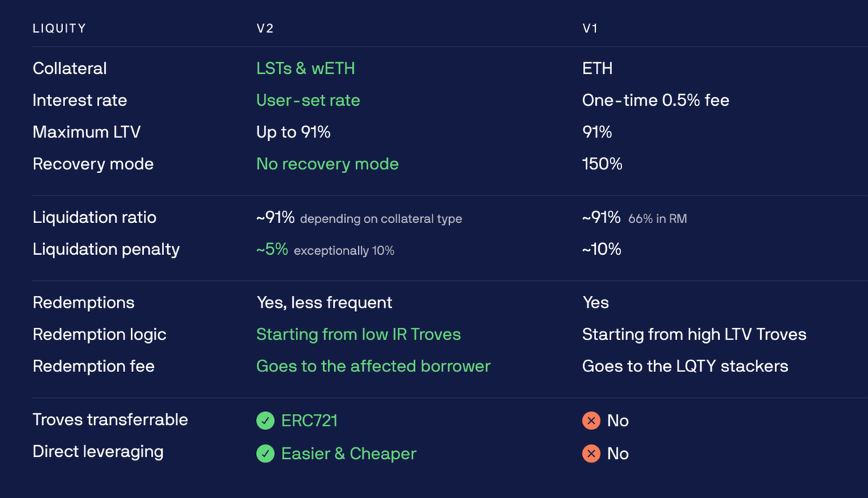Click the User-set rate value
Image resolution: width=868 pixels, height=498 pixels.
308,101
